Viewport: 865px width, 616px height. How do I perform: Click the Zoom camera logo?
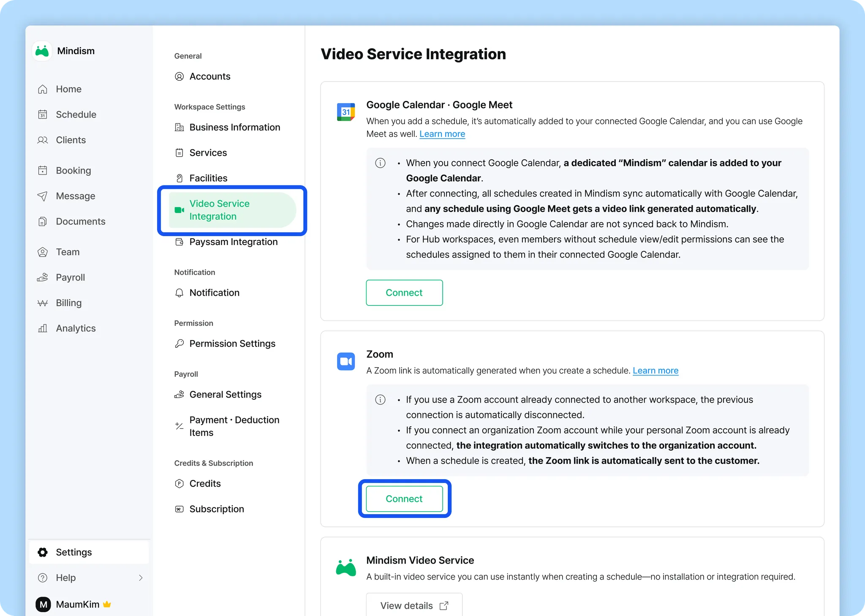[x=346, y=361]
